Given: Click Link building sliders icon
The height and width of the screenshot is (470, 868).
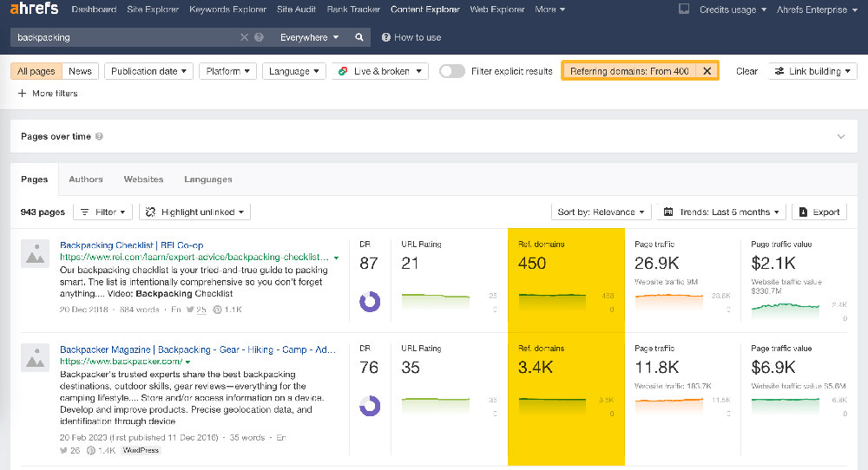Looking at the screenshot, I should [779, 71].
